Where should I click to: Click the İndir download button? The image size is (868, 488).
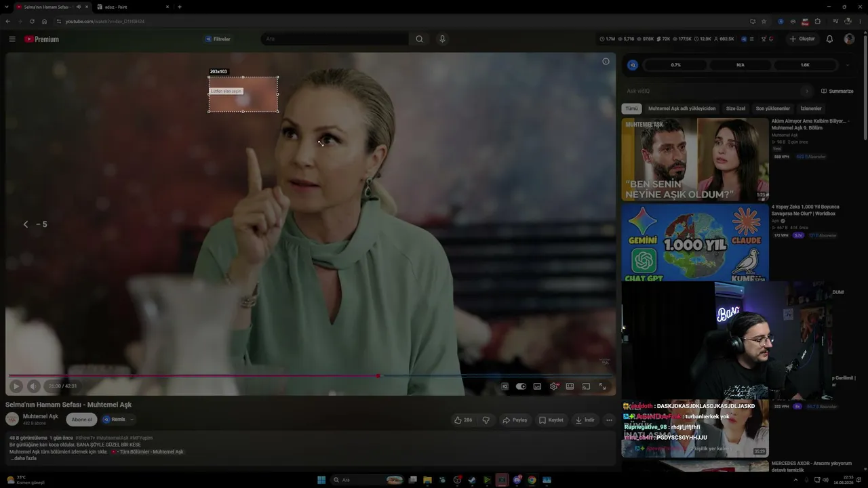585,420
